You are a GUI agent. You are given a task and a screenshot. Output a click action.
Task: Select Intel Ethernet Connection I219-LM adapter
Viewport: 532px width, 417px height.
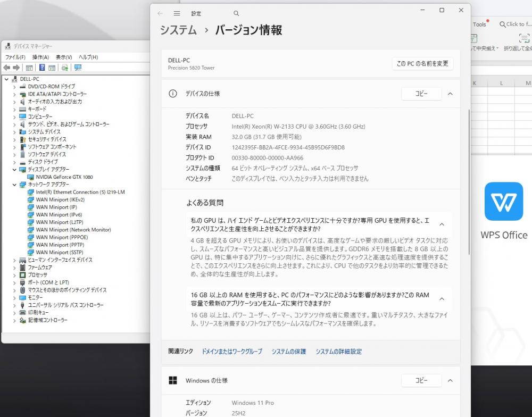(80, 192)
